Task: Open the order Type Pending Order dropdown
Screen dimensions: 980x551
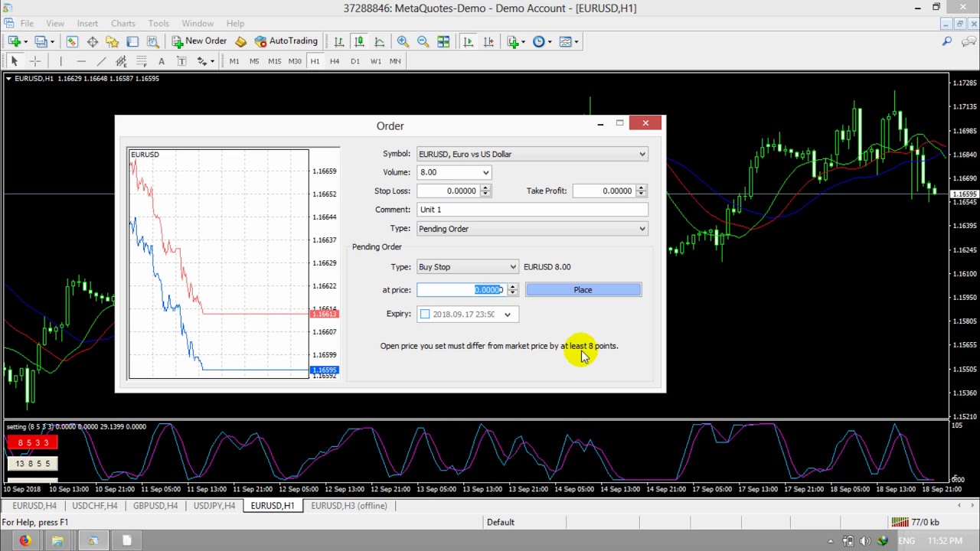Action: (x=642, y=229)
